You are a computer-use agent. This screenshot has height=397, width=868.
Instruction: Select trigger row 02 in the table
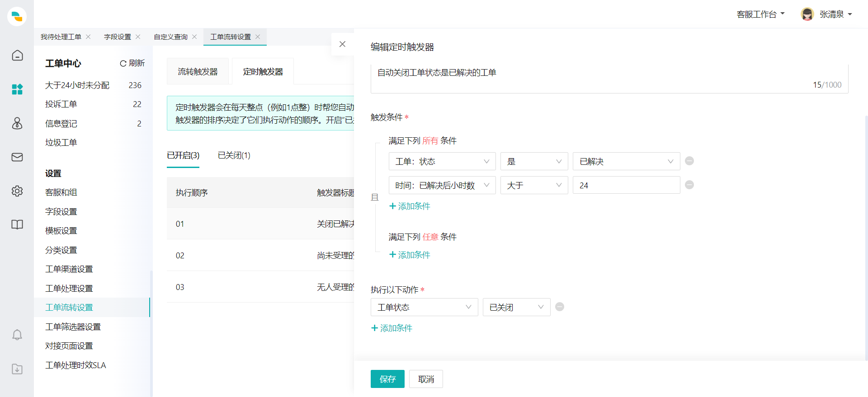pyautogui.click(x=260, y=255)
